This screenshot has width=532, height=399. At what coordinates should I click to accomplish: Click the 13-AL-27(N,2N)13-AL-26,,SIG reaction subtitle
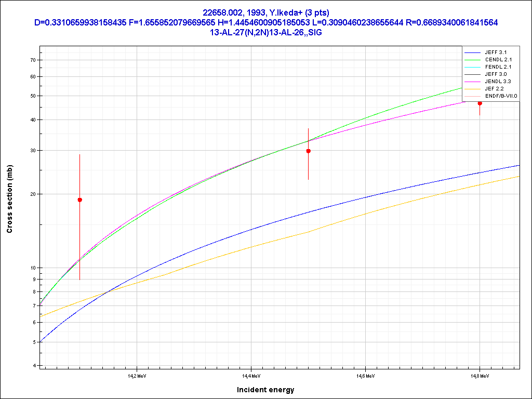coord(265,32)
